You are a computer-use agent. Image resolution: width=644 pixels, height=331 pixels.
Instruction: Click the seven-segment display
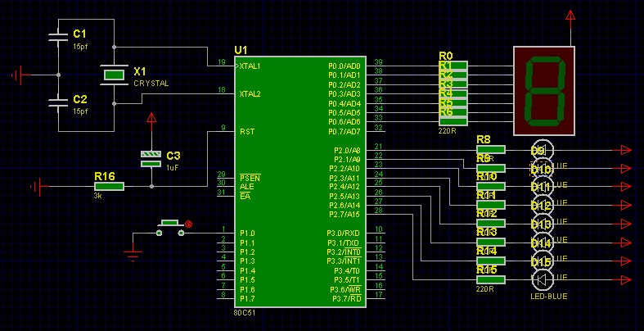click(x=545, y=90)
